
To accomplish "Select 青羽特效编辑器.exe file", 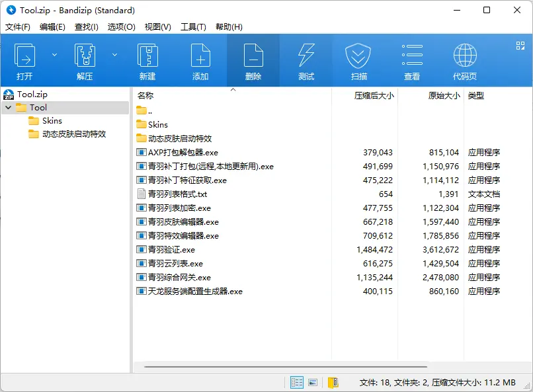I will pos(177,236).
